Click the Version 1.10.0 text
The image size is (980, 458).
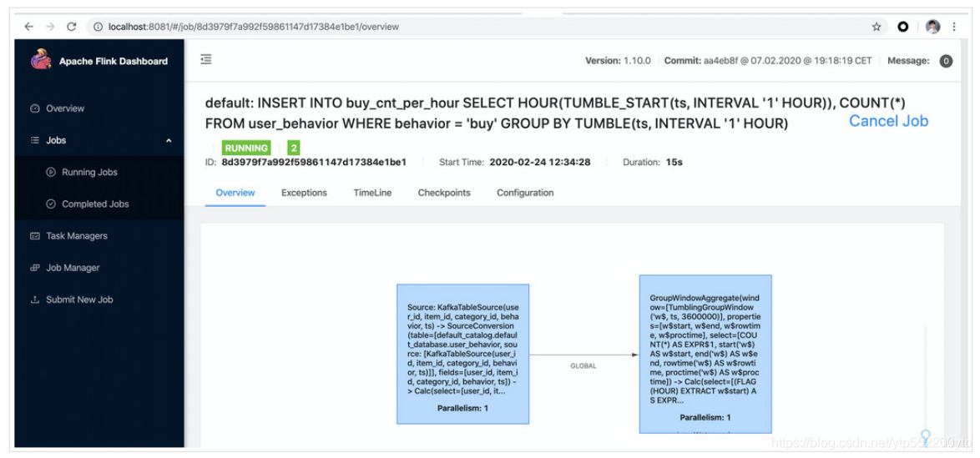[618, 61]
